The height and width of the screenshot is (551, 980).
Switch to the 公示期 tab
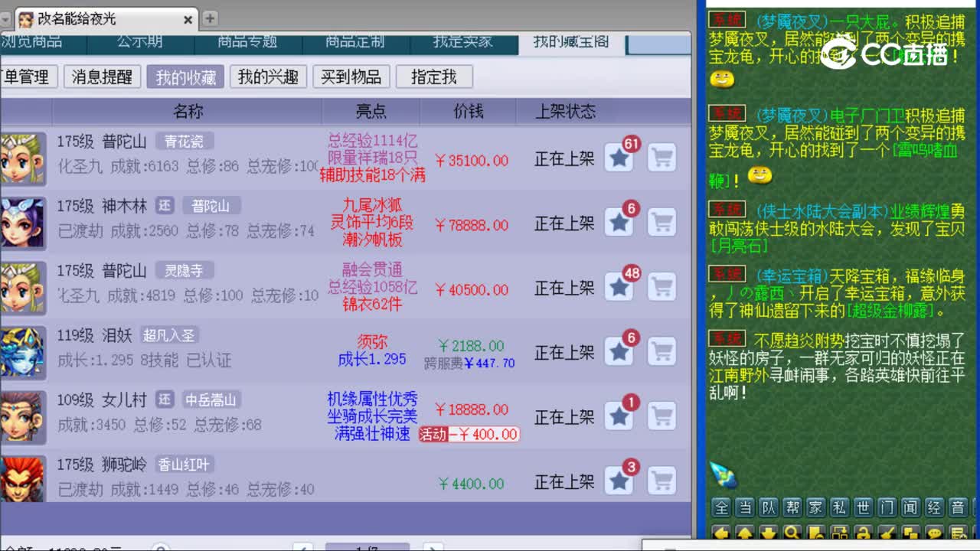(139, 44)
